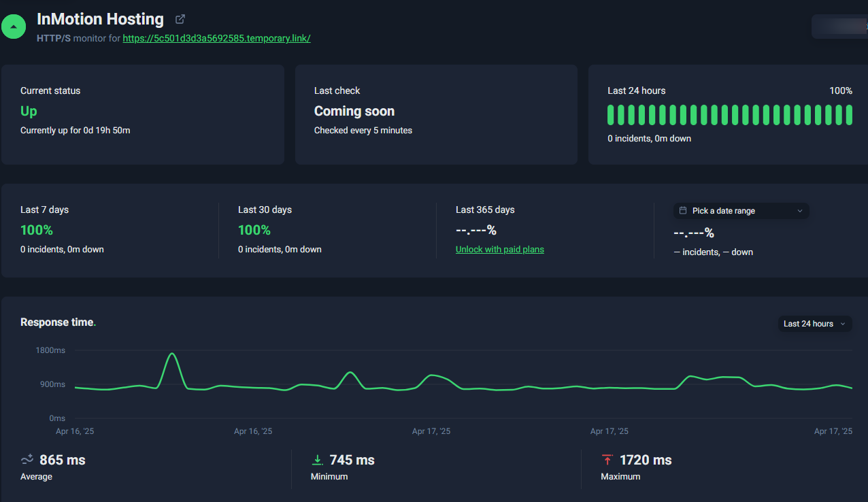Click the red maximum upload-arrow icon
The width and height of the screenshot is (868, 502).
click(x=607, y=461)
